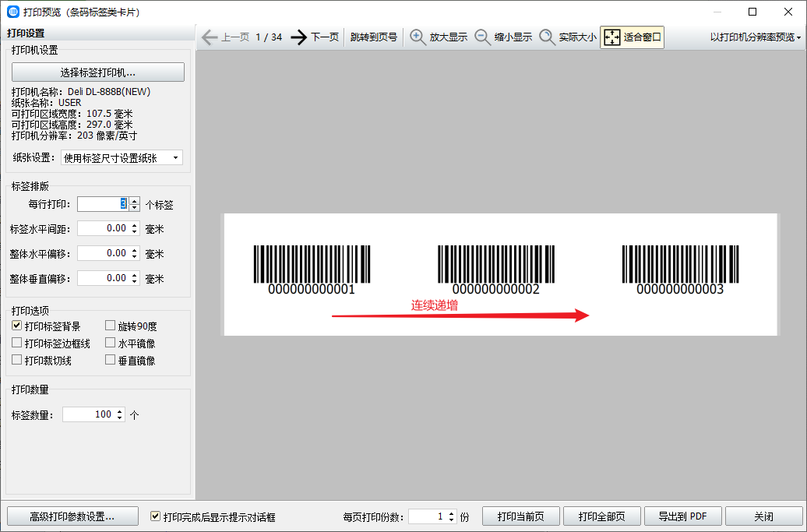Enable 垂直镜像 checkbox
Viewport: 807px width, 532px height.
(110, 360)
